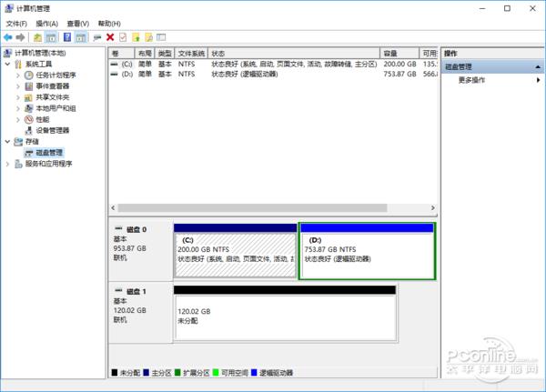The image size is (546, 392).
Task: Click the up one level folder icon
Action: tap(37, 37)
